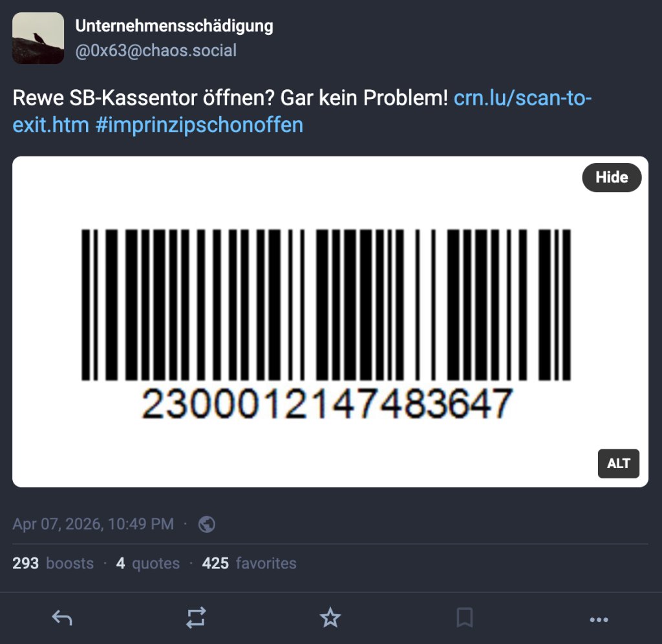
Task: Click the post text about Rewe SB-Kassentor
Action: point(230,98)
